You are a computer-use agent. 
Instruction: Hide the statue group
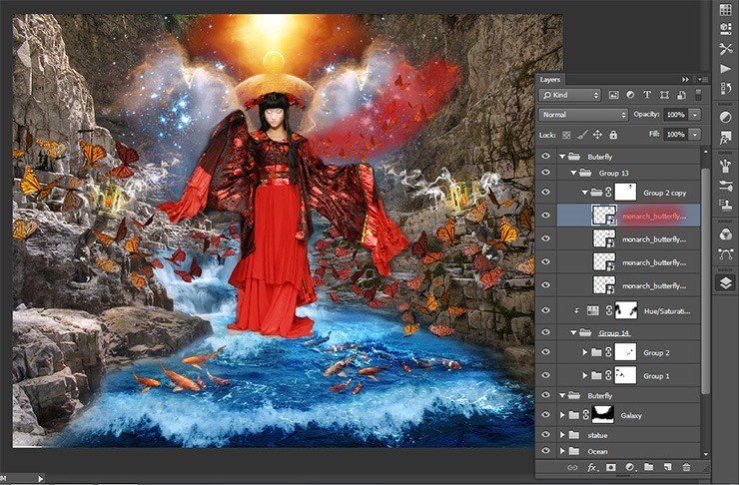[546, 435]
